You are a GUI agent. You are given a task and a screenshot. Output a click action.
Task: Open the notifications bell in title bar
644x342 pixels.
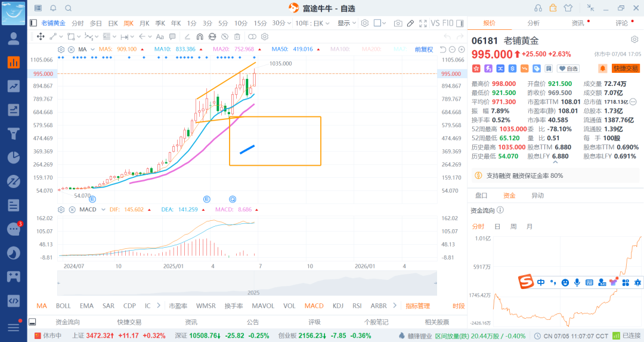click(x=54, y=8)
